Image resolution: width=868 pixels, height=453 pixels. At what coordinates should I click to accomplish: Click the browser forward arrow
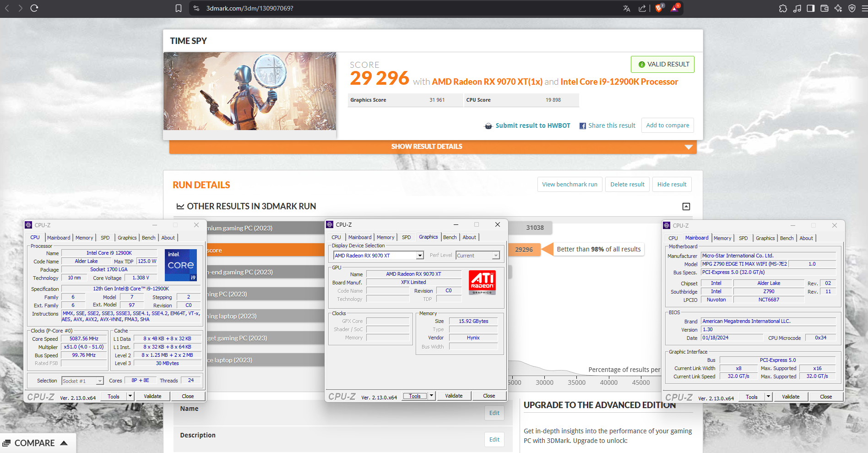click(20, 8)
